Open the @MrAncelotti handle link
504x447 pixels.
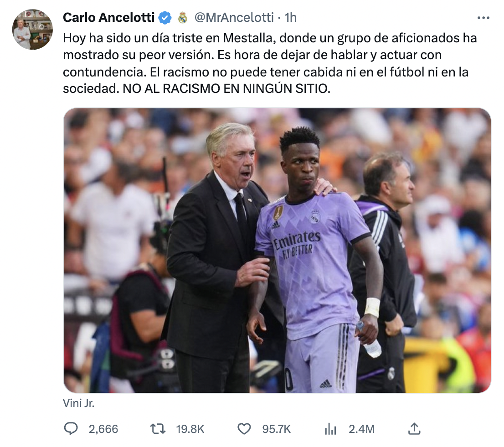coord(234,18)
